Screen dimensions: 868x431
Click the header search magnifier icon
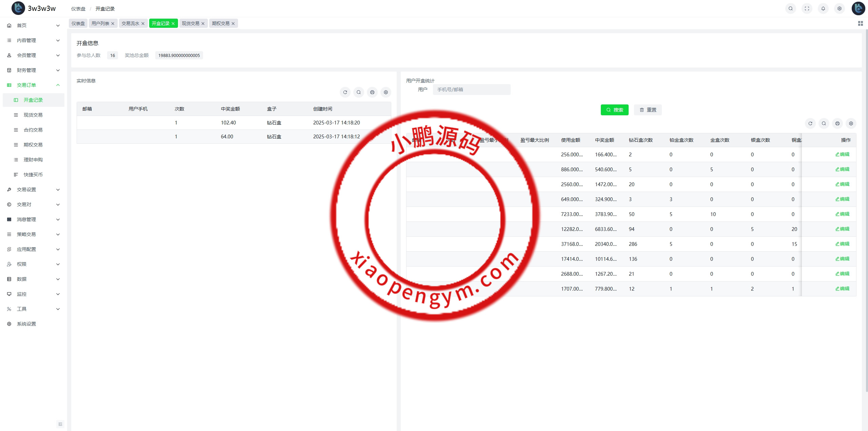pyautogui.click(x=790, y=8)
